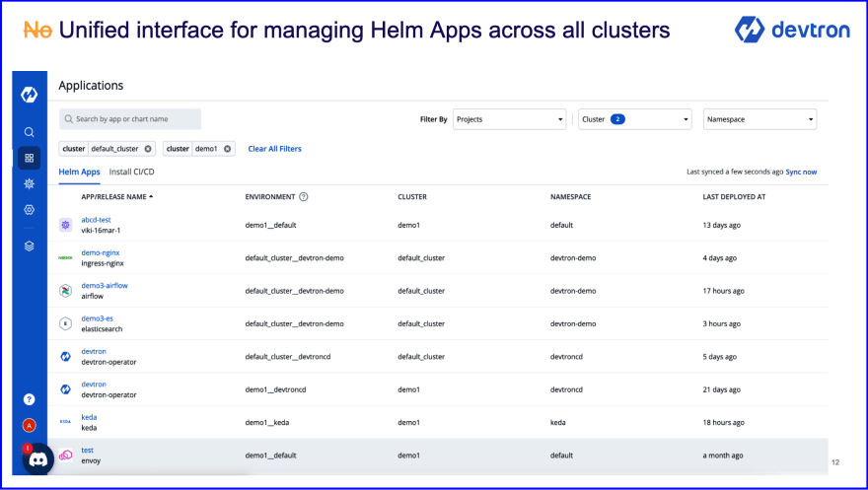
Task: Open Devtron logo in sidebar
Action: pos(30,95)
